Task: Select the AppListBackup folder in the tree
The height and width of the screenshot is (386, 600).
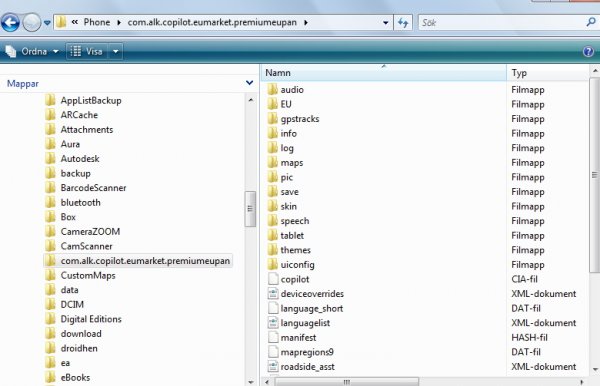Action: click(91, 100)
